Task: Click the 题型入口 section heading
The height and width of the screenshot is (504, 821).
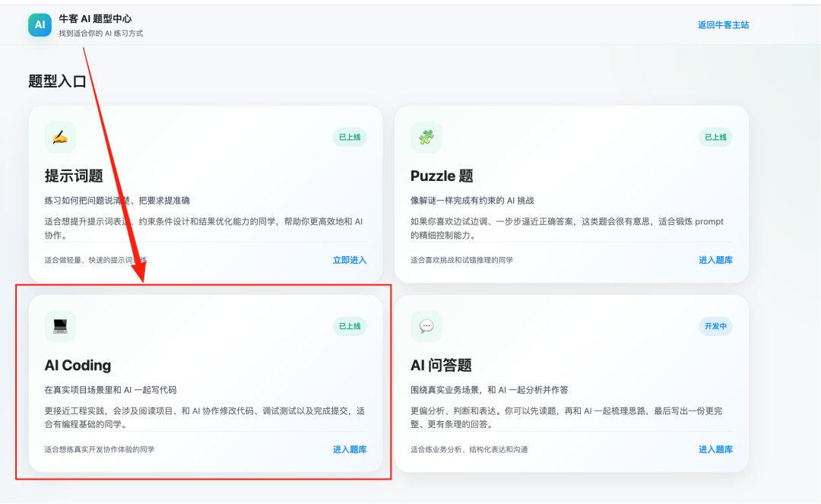Action: pos(57,81)
